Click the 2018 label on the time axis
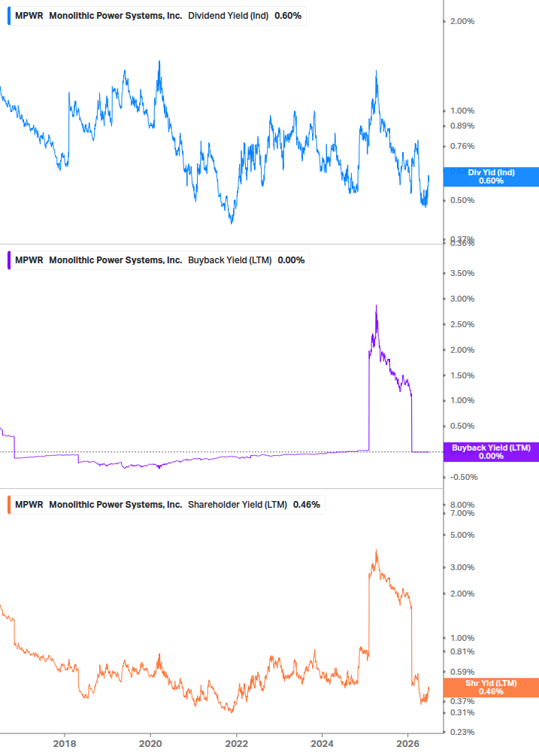Image resolution: width=539 pixels, height=756 pixels. 65,743
